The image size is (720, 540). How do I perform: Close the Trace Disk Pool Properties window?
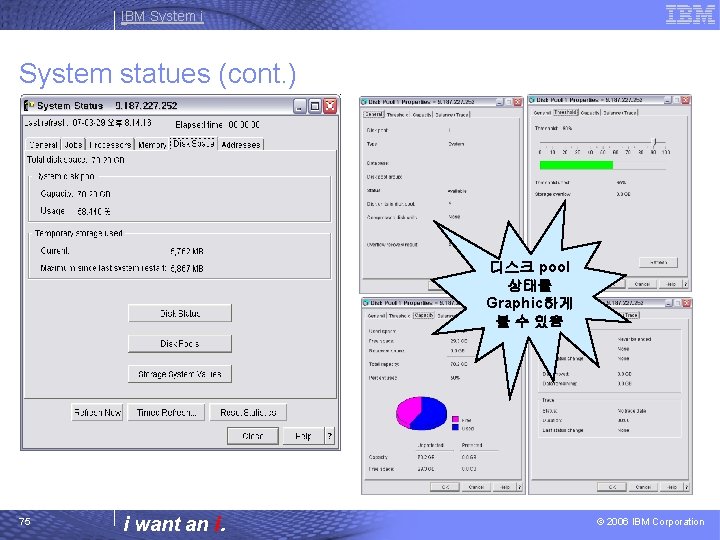(x=686, y=303)
